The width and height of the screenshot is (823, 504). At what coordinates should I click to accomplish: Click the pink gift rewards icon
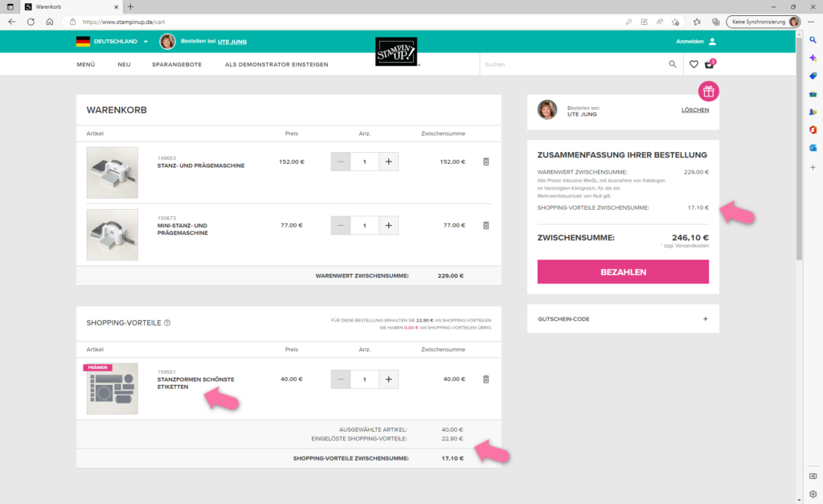[709, 92]
